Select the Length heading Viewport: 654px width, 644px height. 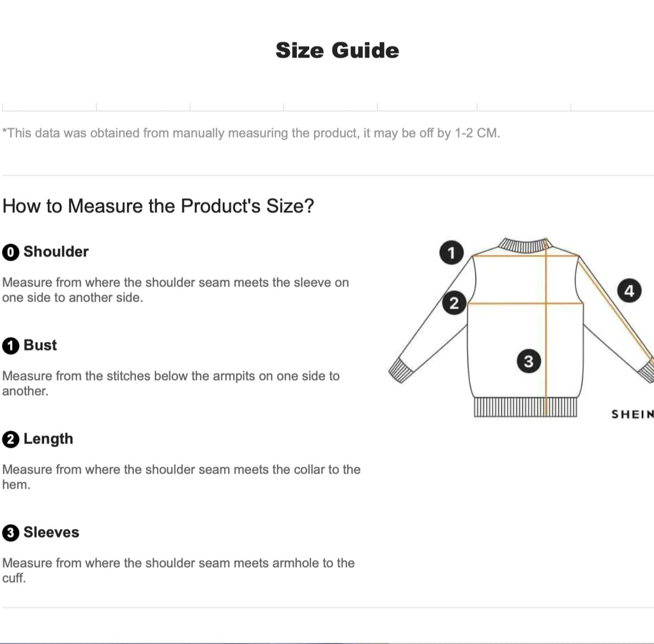coord(49,439)
